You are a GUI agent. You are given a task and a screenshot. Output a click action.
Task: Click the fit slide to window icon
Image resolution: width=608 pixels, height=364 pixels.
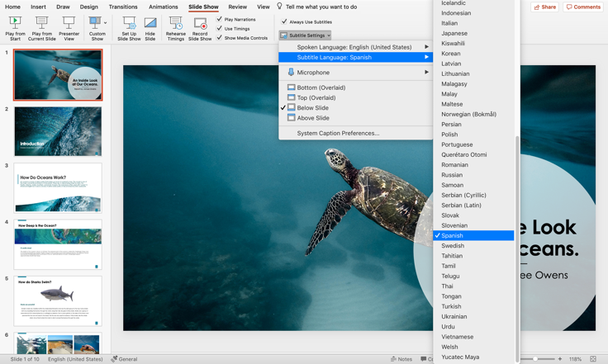pos(593,359)
